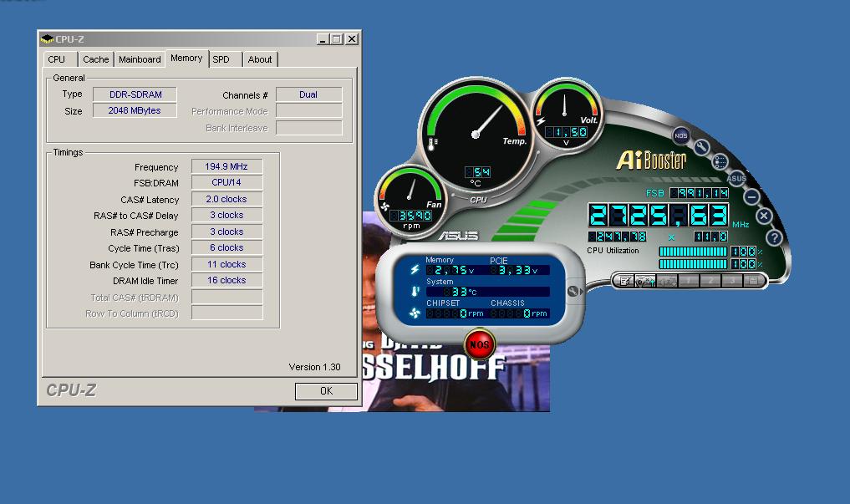850x504 pixels.
Task: Select profile 1 in AI Booster toolbar
Action: [x=689, y=281]
